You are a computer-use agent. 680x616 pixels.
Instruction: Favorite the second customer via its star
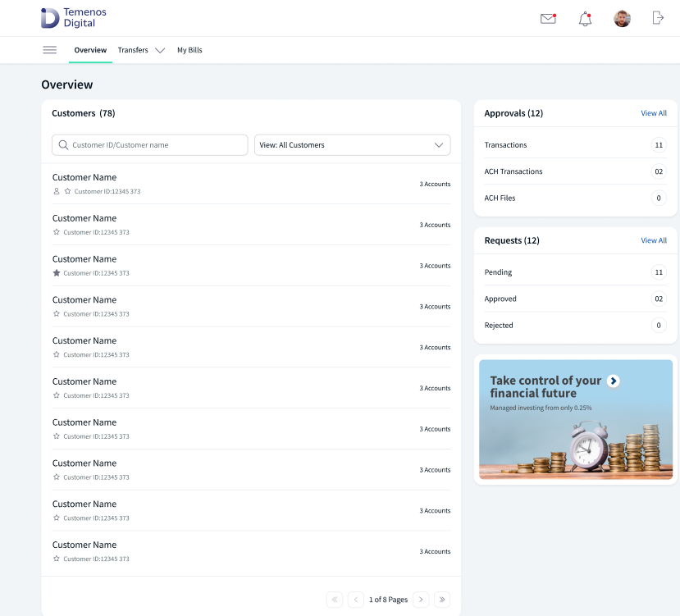(x=57, y=232)
